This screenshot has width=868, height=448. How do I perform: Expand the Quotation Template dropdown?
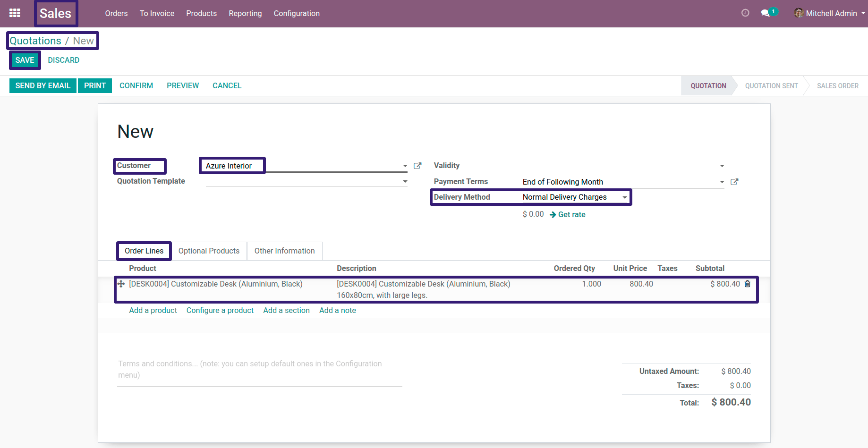click(405, 181)
